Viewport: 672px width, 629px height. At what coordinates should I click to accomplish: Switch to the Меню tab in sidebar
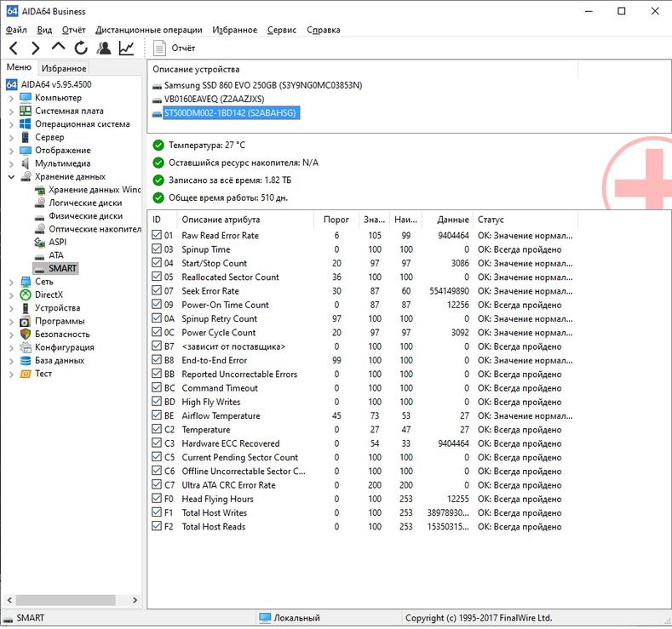(x=19, y=67)
